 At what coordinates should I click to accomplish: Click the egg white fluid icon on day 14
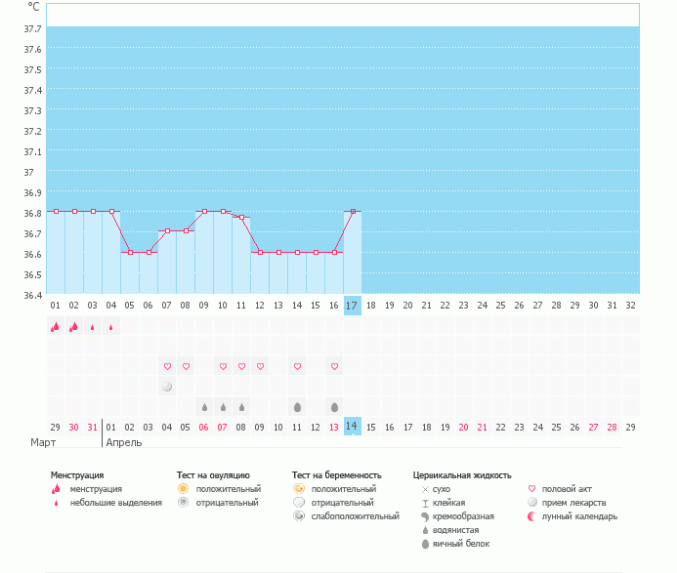297,407
